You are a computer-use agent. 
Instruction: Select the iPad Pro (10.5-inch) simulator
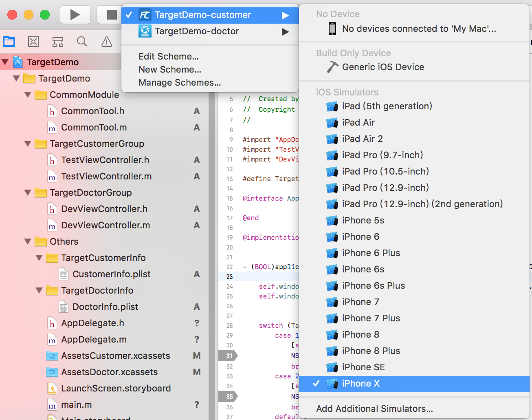[414, 171]
